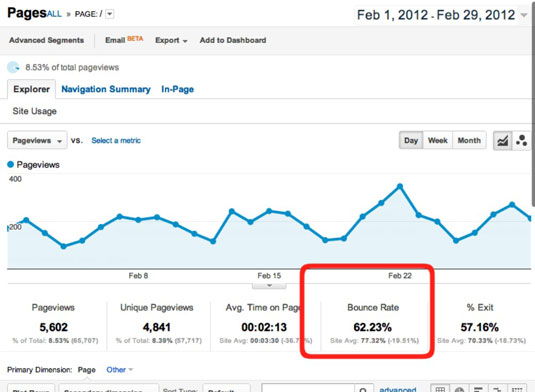This screenshot has width=535, height=392.
Task: Open the Explorer tab
Action: 31,89
